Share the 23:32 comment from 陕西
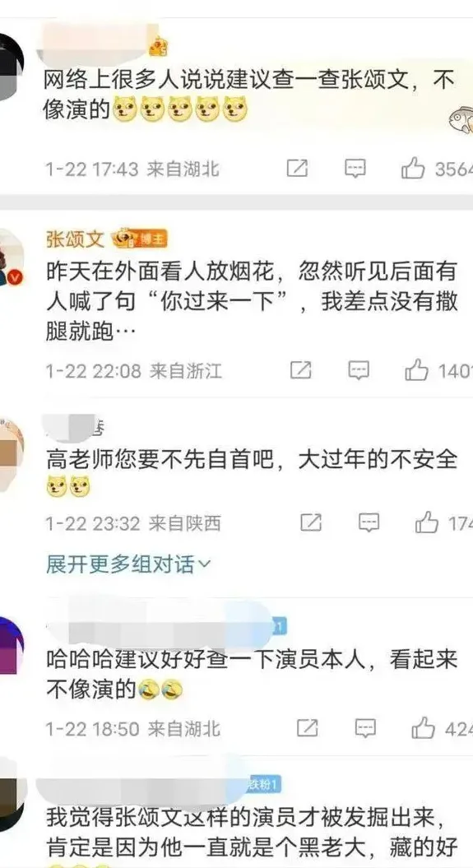The width and height of the screenshot is (473, 868). pyautogui.click(x=311, y=522)
